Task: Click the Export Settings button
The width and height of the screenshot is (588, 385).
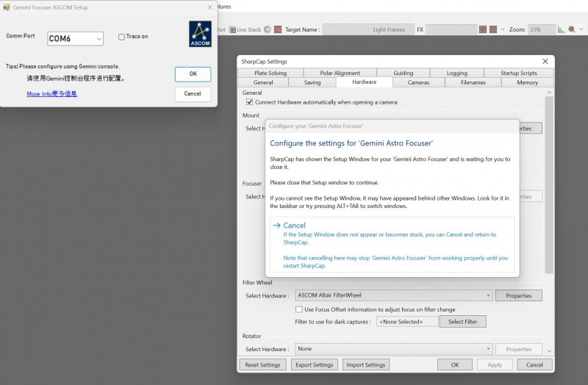Action: (x=315, y=364)
